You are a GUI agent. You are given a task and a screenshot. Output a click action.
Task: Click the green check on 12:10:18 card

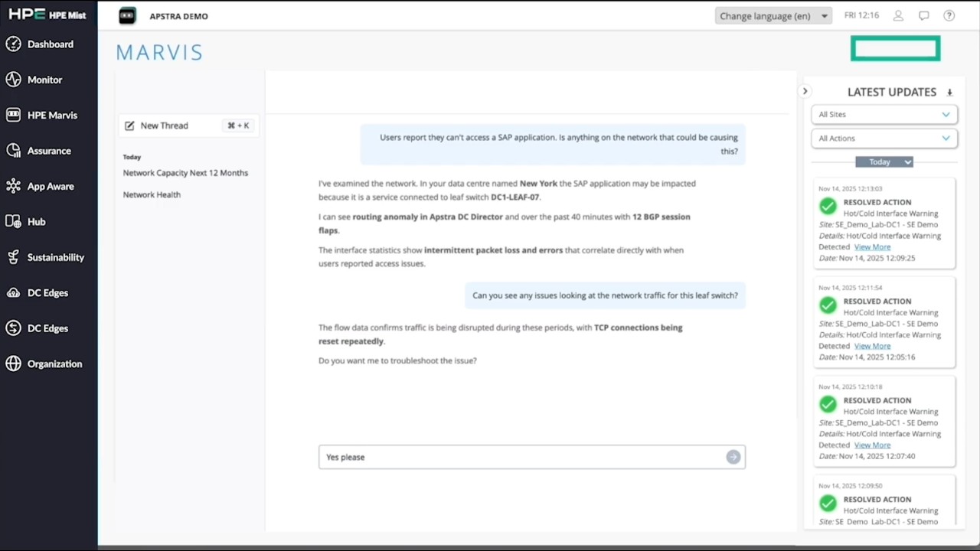828,404
